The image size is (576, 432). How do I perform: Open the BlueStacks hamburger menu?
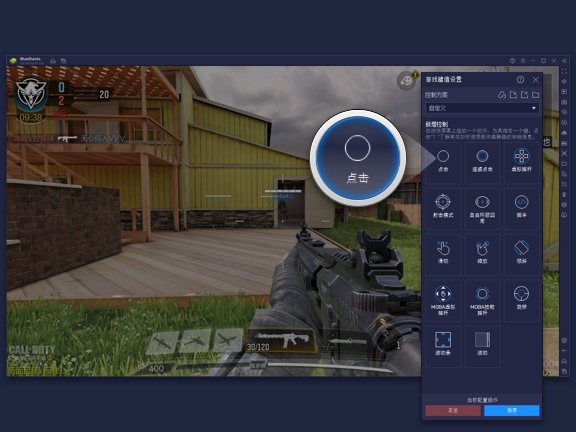[523, 61]
